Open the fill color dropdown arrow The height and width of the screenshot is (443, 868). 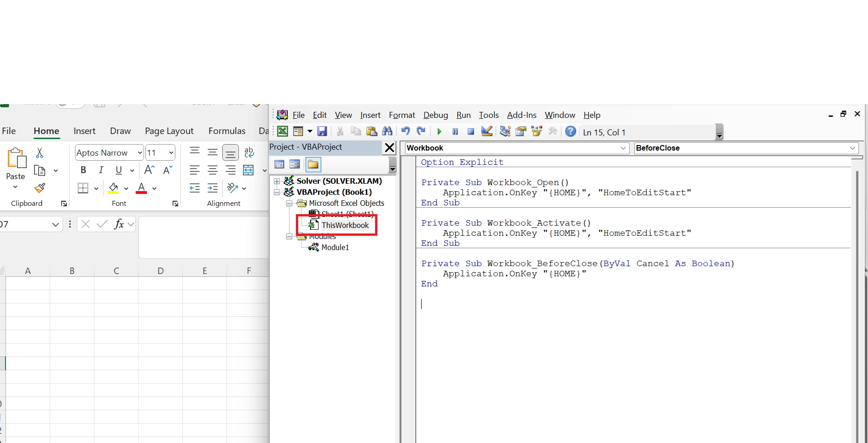(126, 188)
